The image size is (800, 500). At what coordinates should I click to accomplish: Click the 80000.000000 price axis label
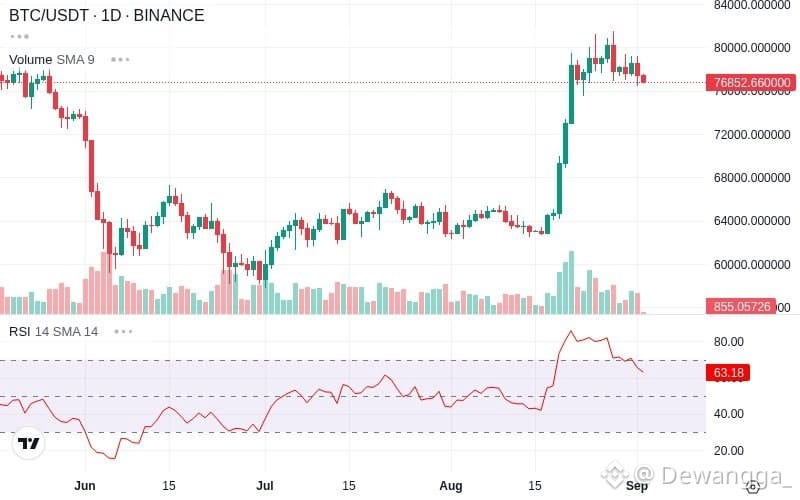pyautogui.click(x=752, y=47)
